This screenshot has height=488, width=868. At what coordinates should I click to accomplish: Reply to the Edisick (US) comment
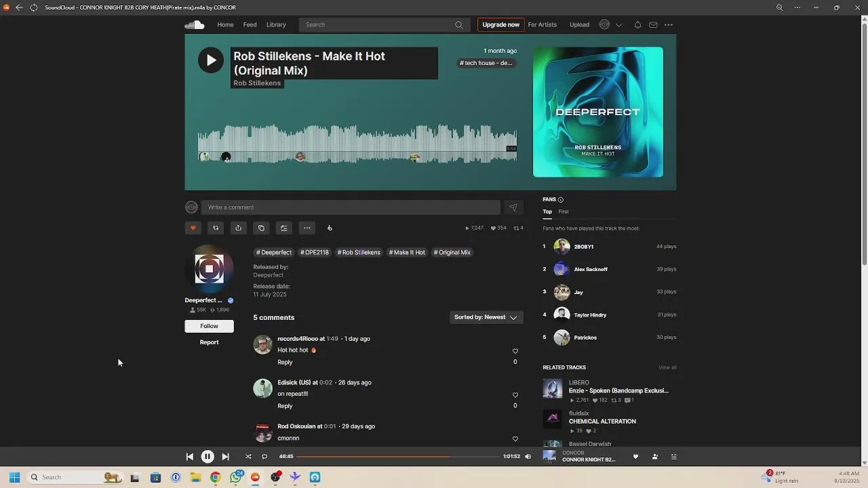285,407
